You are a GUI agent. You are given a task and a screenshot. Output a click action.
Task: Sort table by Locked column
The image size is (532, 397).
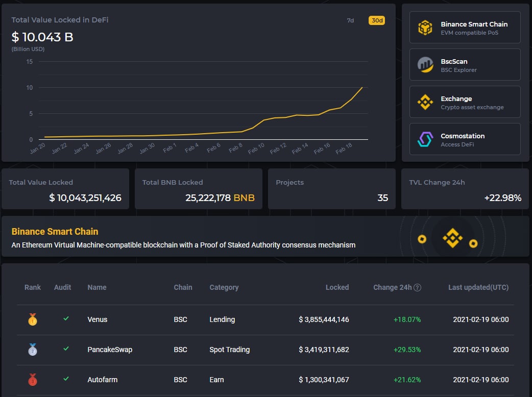click(x=337, y=287)
